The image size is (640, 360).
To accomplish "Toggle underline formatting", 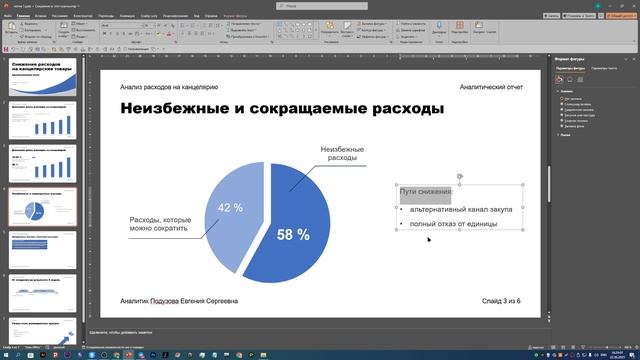I will pyautogui.click(x=117, y=33).
